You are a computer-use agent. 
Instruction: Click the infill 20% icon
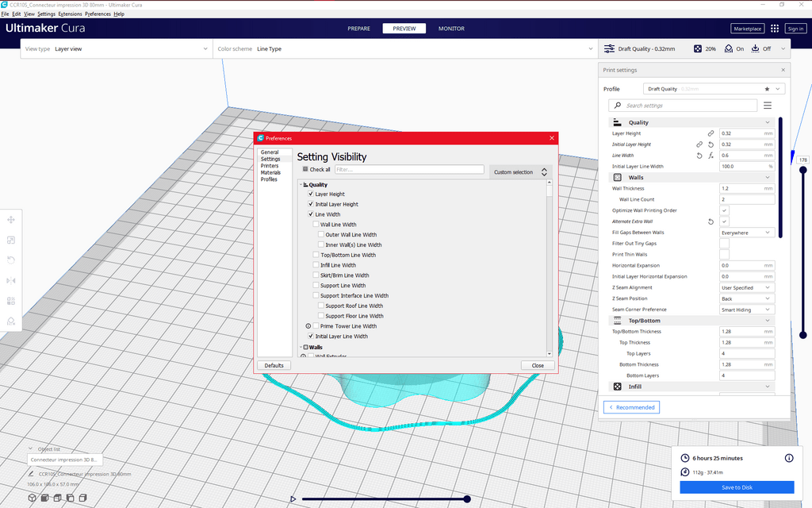tap(698, 48)
